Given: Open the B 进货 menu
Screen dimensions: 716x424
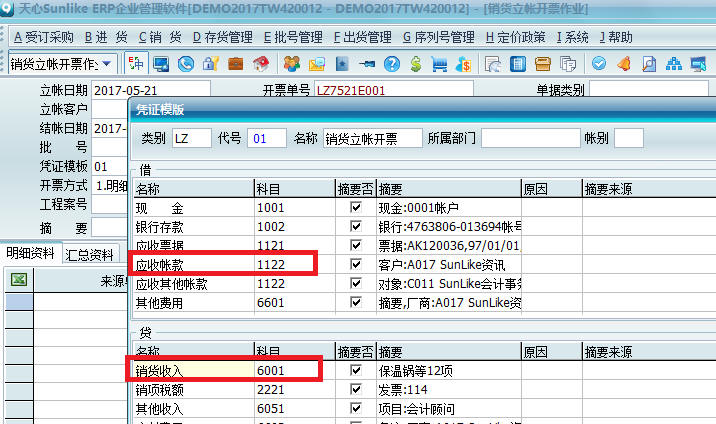Looking at the screenshot, I should coord(106,37).
